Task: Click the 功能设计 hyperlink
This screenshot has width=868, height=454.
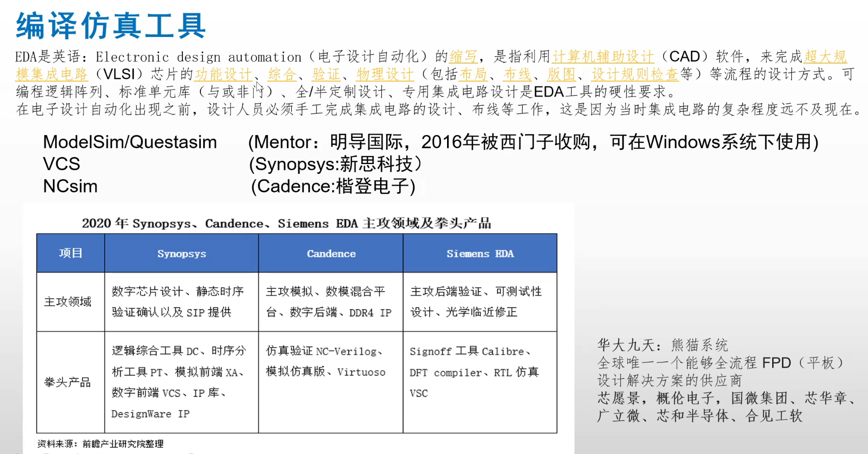Action: click(x=223, y=74)
